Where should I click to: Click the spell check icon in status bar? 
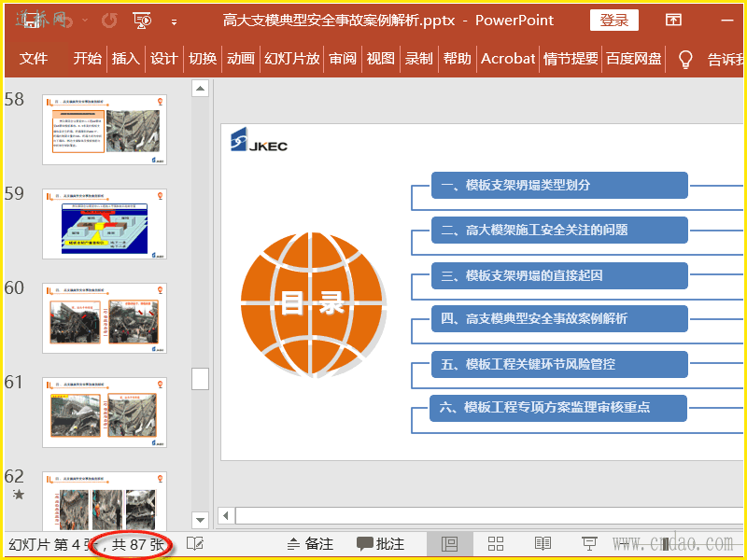[x=195, y=544]
